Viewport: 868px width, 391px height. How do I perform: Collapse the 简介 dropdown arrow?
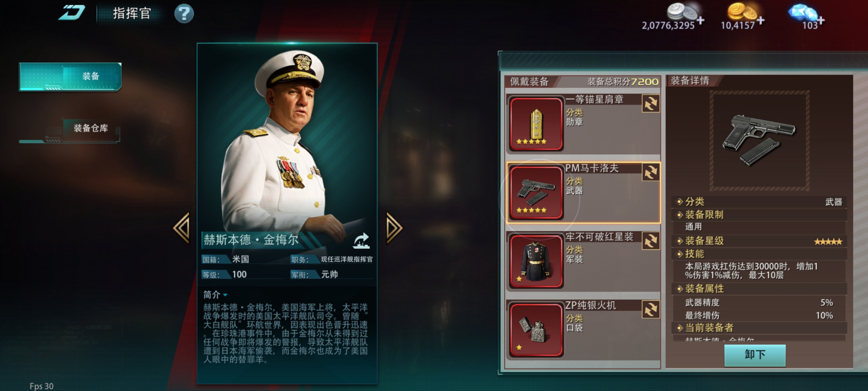(x=225, y=295)
